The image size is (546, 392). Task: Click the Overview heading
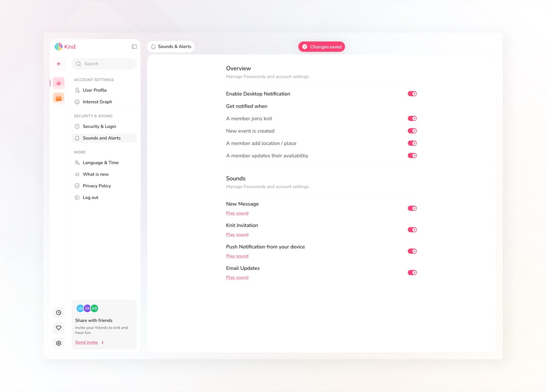[x=239, y=69]
